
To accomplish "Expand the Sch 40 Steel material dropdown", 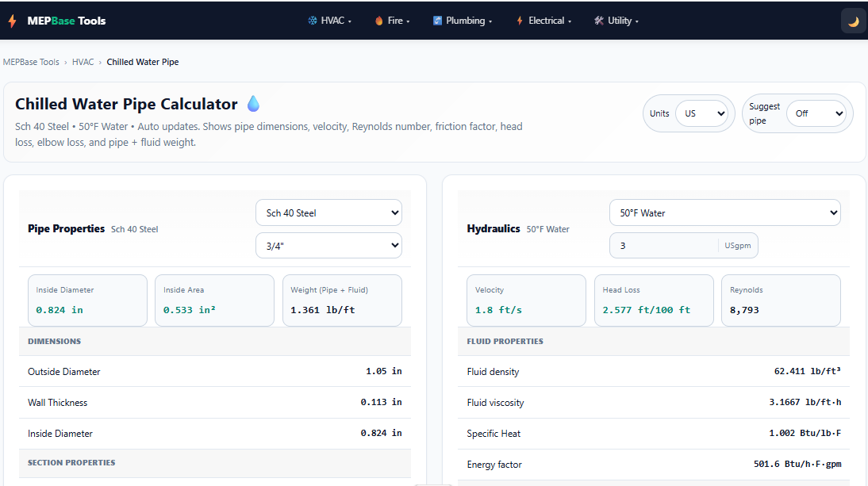I will [x=328, y=212].
